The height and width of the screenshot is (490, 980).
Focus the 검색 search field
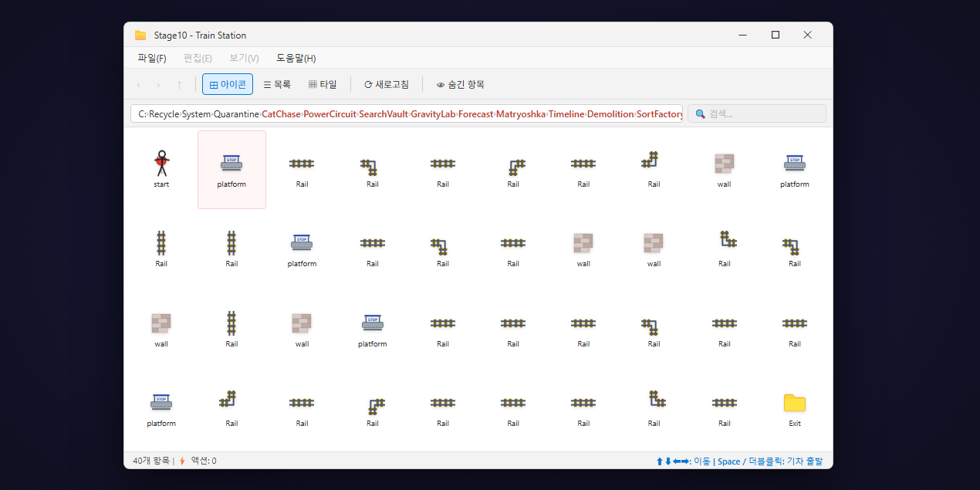click(756, 113)
